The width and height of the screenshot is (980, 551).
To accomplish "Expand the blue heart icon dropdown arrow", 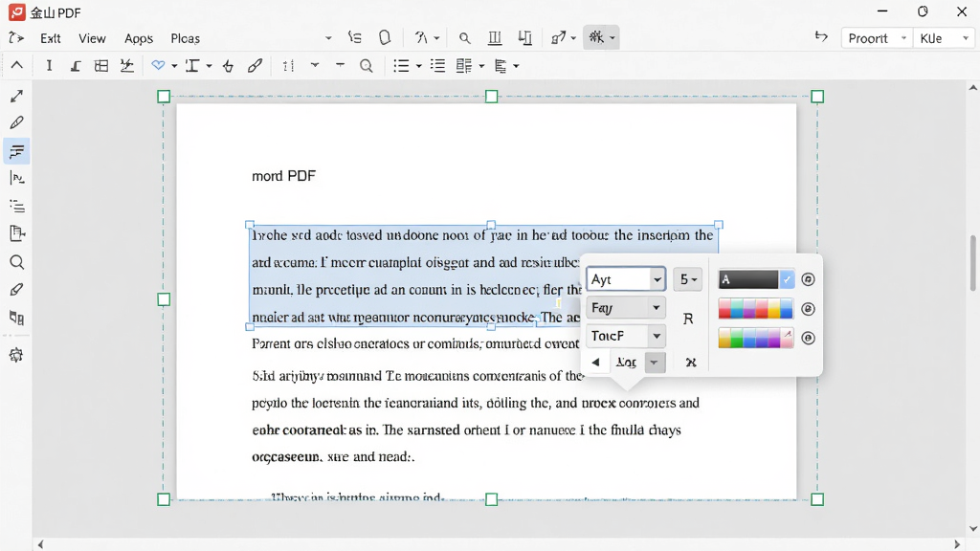I will pyautogui.click(x=174, y=66).
